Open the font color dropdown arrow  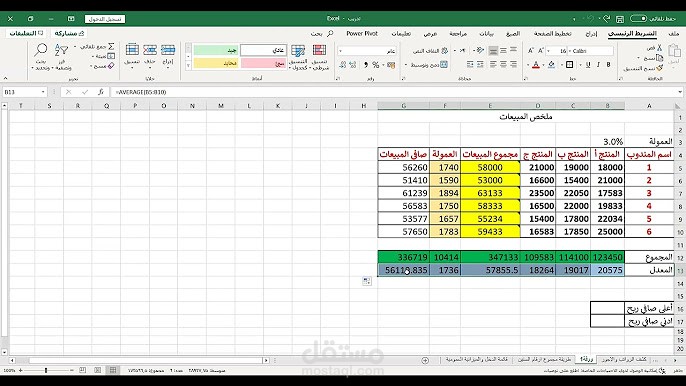pyautogui.click(x=528, y=65)
